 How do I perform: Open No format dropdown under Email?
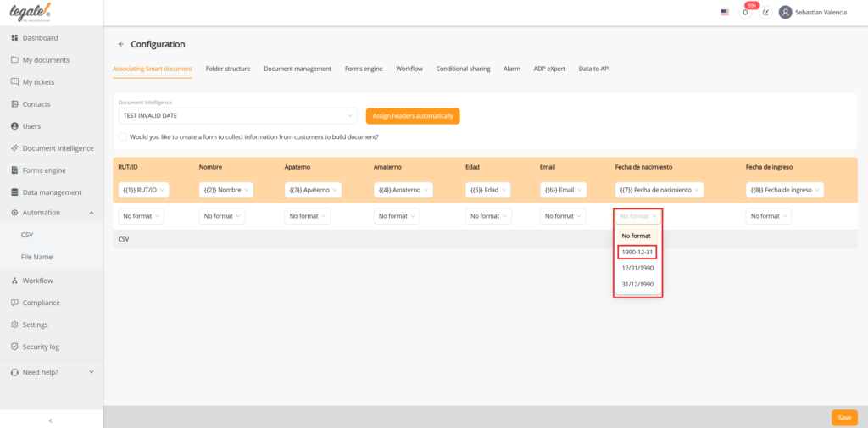(x=564, y=216)
